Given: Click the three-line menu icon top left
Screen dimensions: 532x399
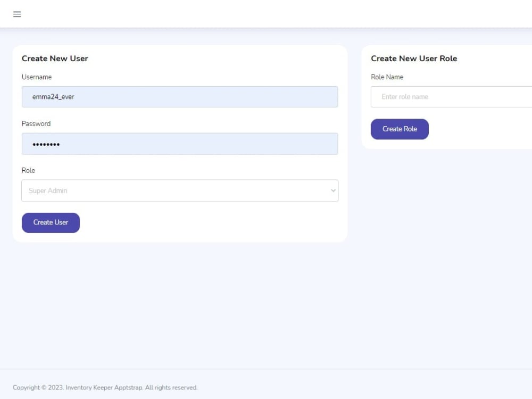Looking at the screenshot, I should point(16,14).
